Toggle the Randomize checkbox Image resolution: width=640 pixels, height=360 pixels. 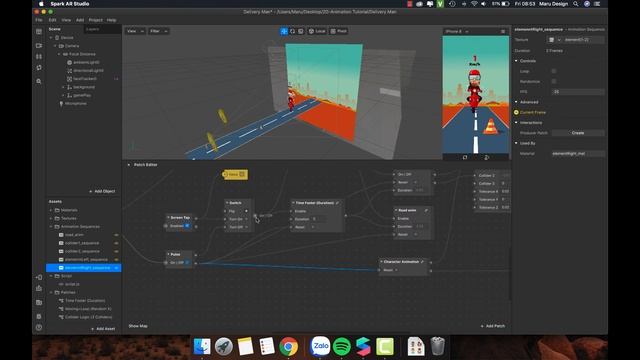click(554, 81)
